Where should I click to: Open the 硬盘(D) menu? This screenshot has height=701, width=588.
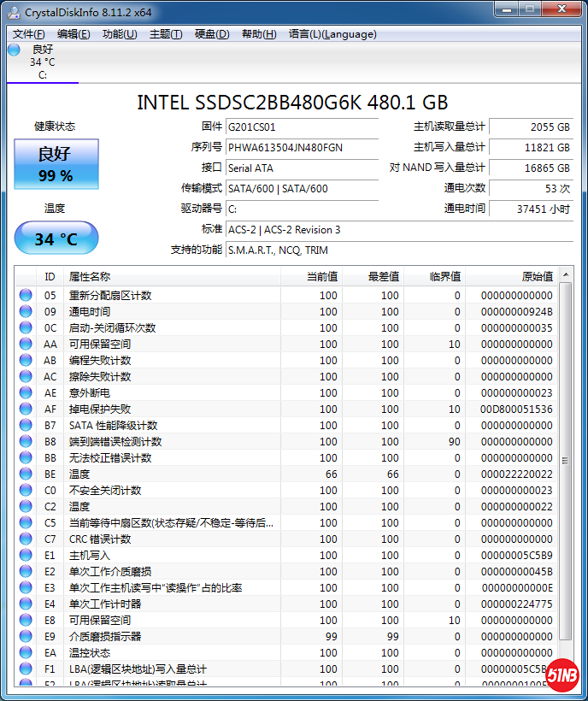(212, 34)
